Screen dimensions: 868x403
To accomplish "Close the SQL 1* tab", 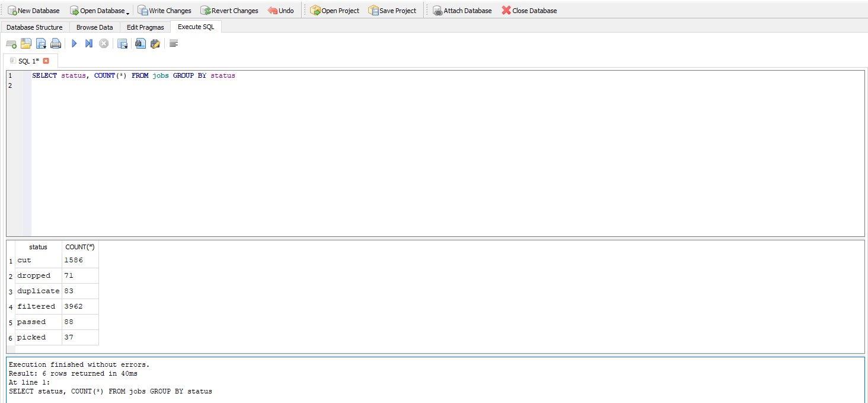I will [46, 61].
